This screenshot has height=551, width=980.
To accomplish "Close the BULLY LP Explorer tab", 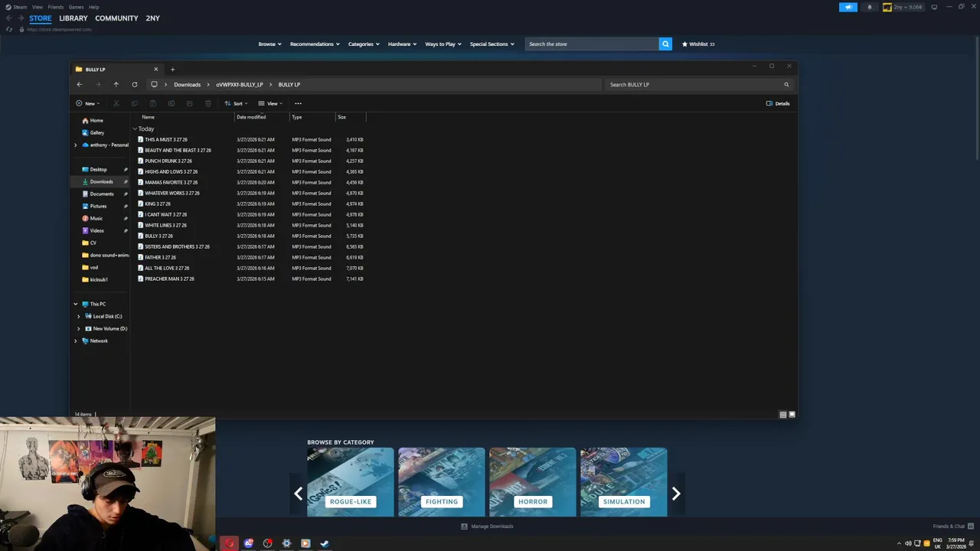I will tap(155, 69).
